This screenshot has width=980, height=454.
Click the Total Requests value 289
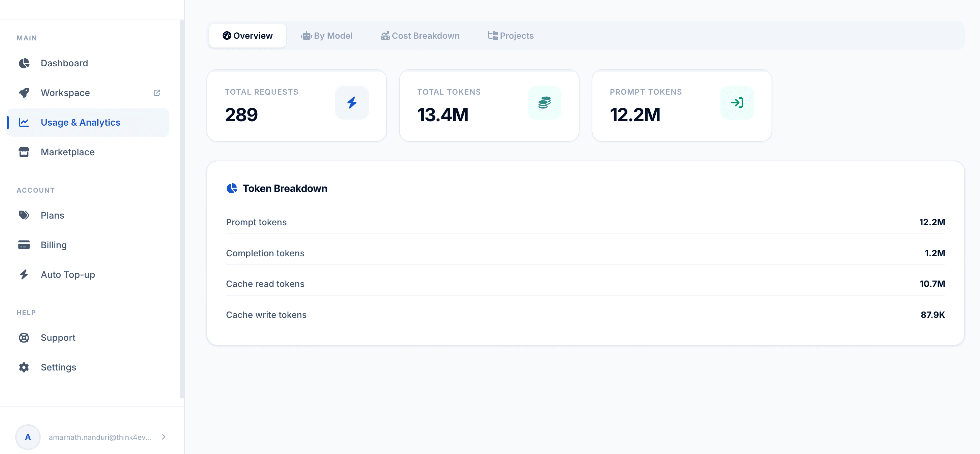click(241, 115)
